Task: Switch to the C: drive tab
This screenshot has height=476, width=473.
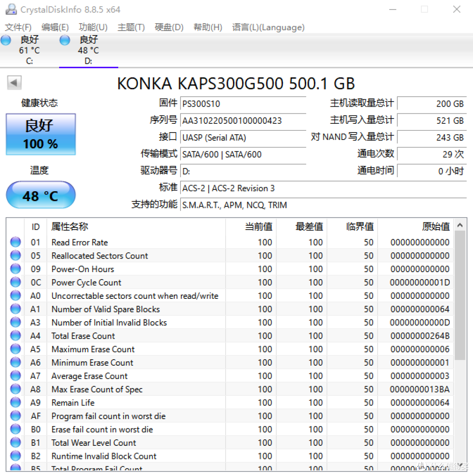Action: pyautogui.click(x=29, y=50)
